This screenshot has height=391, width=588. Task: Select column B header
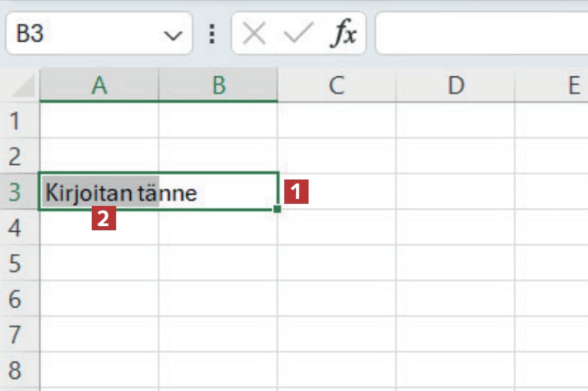coord(218,86)
